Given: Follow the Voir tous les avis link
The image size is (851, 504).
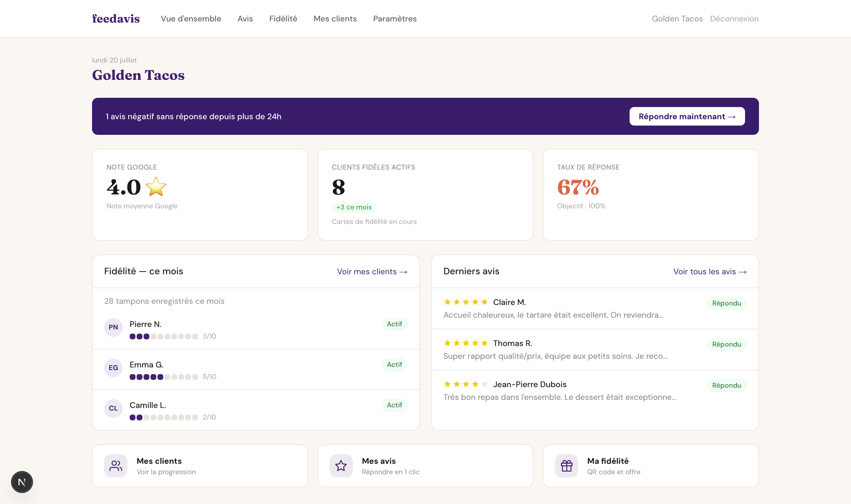Looking at the screenshot, I should [710, 272].
